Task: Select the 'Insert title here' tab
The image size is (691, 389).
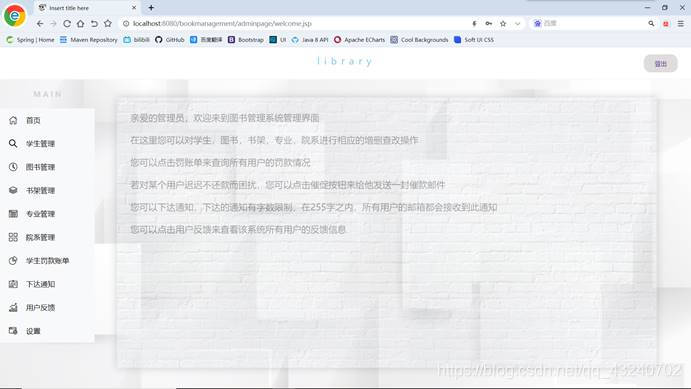Action: [x=86, y=8]
